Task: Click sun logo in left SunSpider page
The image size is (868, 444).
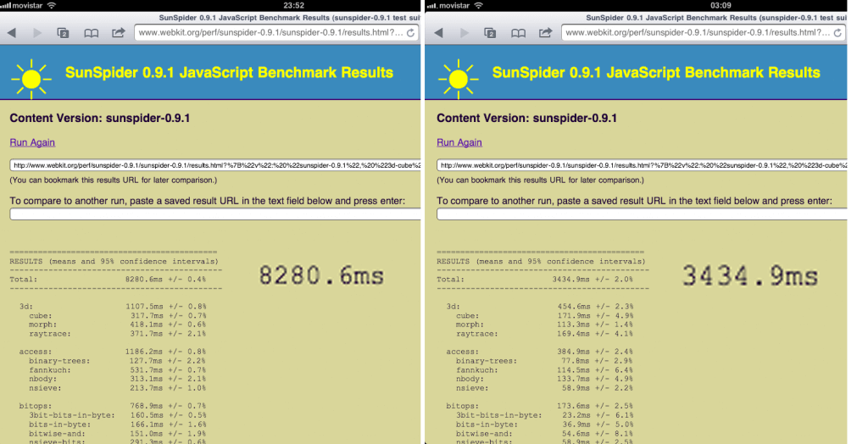Action: [x=31, y=79]
